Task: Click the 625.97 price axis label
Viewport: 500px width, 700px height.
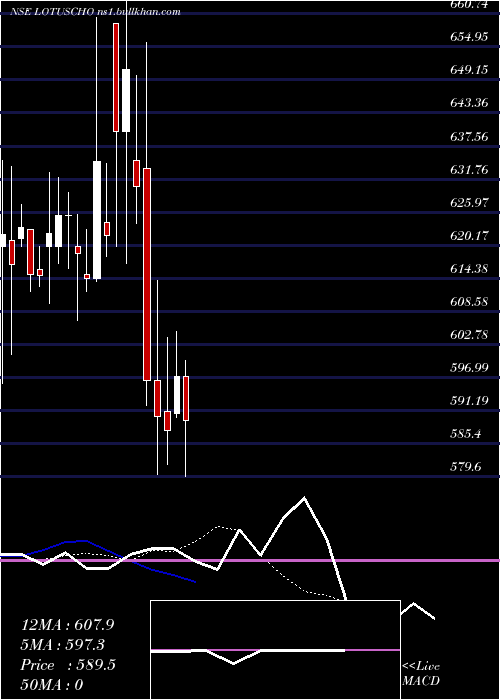Action: (469, 202)
